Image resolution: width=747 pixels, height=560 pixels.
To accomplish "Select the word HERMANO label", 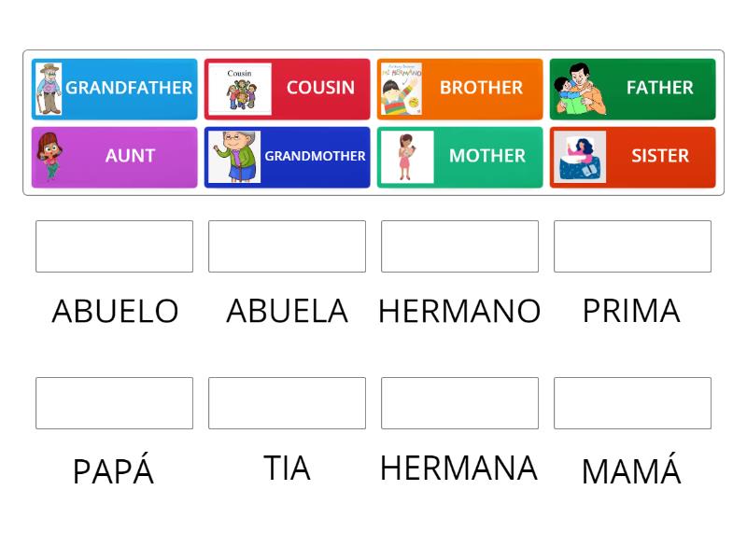I will point(459,311).
